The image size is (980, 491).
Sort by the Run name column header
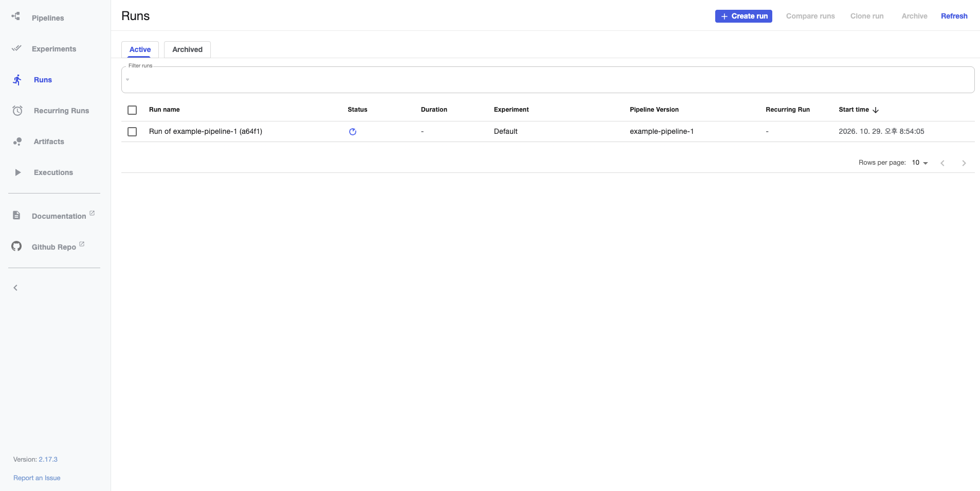point(164,110)
